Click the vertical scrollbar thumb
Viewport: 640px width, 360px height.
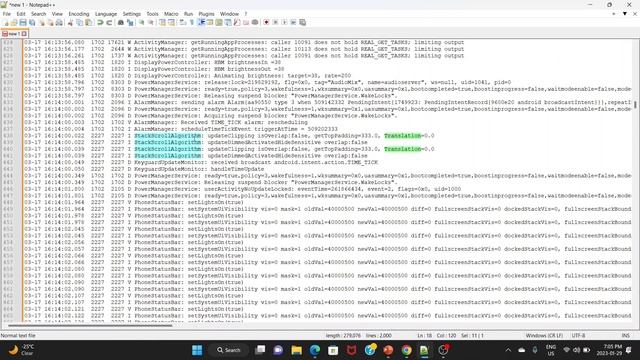pos(635,104)
